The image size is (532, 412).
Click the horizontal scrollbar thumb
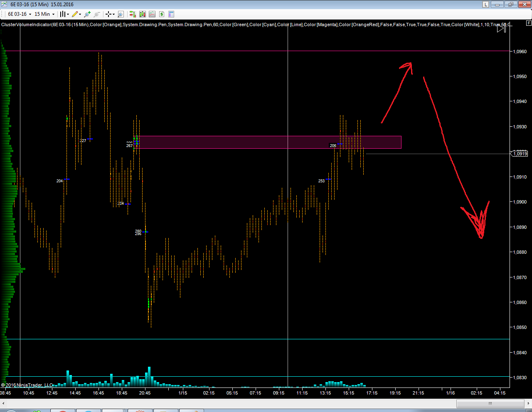tap(490, 403)
